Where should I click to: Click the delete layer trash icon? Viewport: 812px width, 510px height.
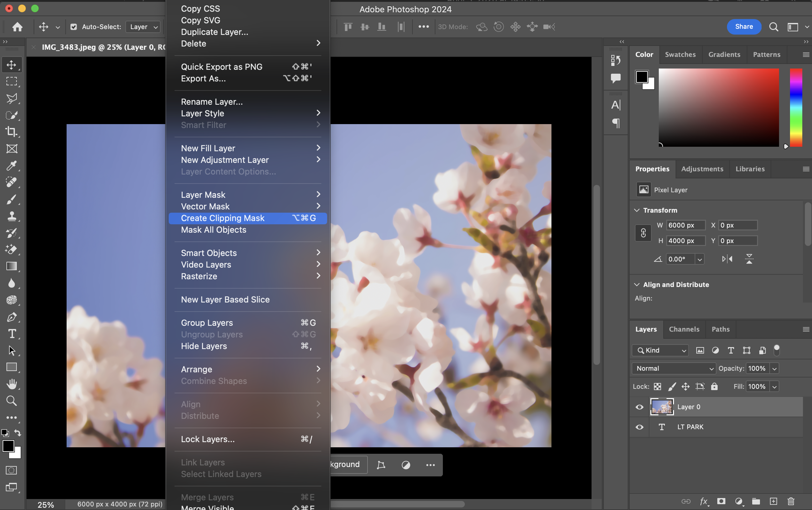(791, 501)
